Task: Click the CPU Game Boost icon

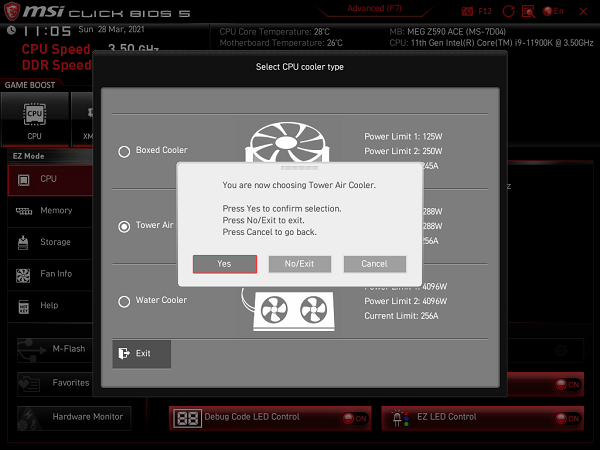Action: (x=34, y=119)
